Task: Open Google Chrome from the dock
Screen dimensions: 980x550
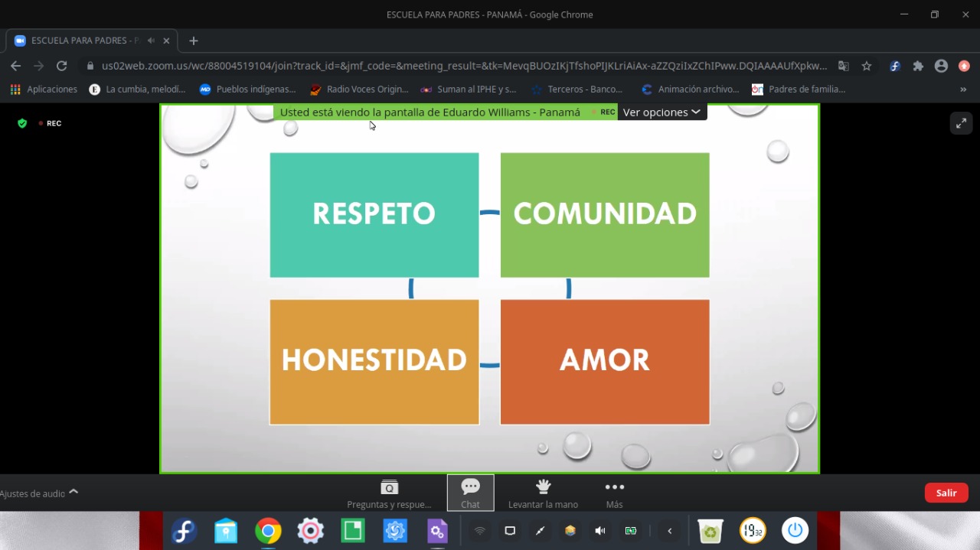Action: click(267, 530)
